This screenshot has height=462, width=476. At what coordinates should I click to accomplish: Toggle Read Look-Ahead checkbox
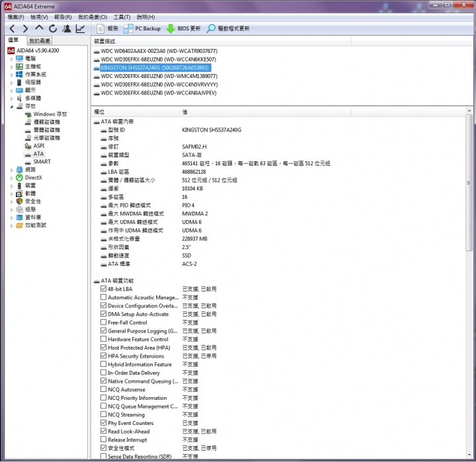[104, 431]
